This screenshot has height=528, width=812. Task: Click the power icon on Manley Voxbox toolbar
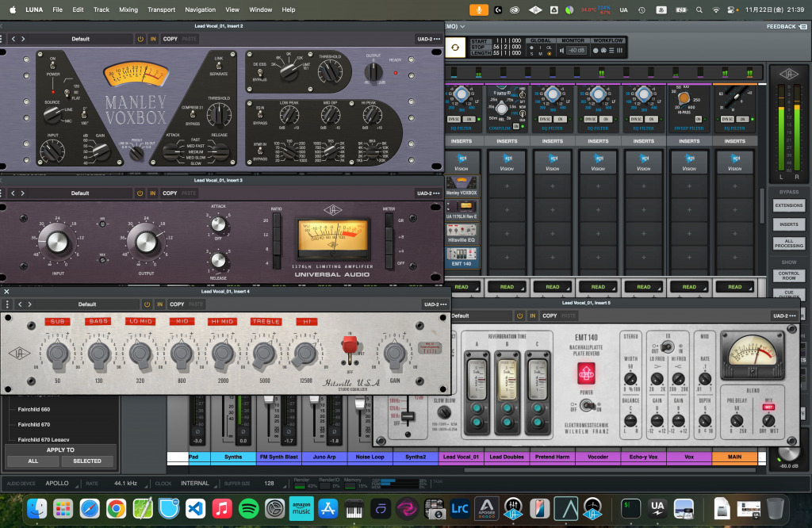coord(140,38)
